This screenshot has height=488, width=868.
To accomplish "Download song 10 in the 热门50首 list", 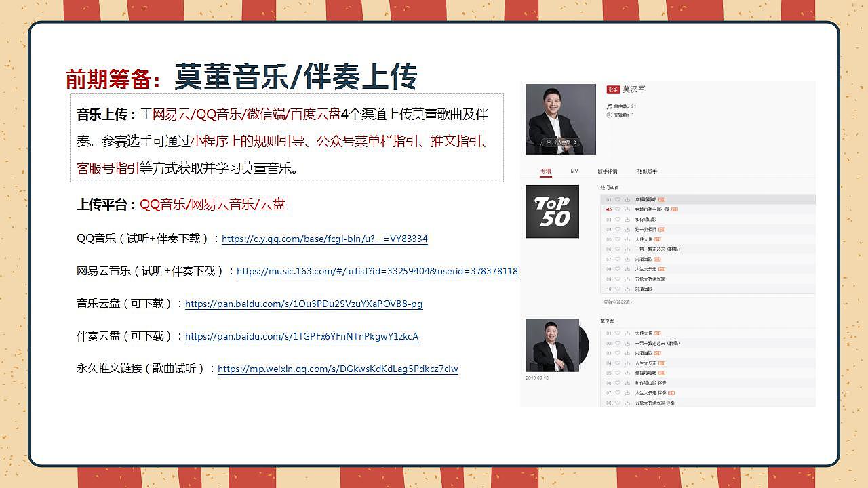I will pyautogui.click(x=627, y=289).
